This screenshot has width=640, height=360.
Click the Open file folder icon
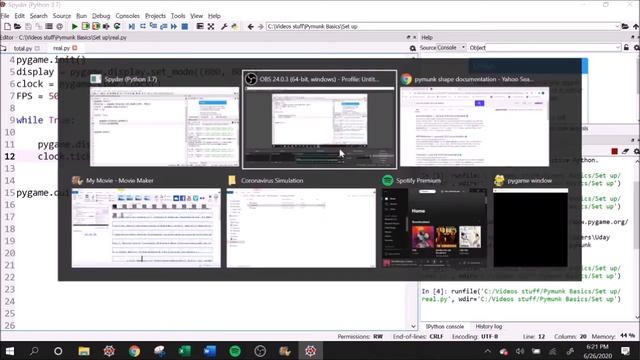[x=17, y=27]
